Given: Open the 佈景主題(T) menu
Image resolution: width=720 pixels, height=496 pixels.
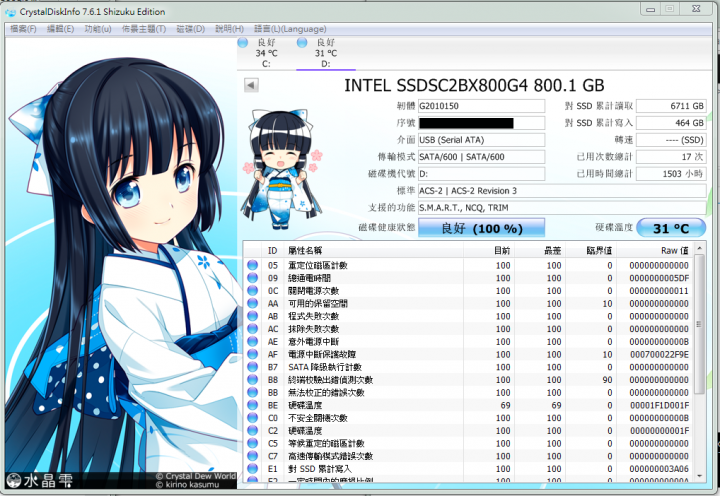Looking at the screenshot, I should (x=144, y=29).
